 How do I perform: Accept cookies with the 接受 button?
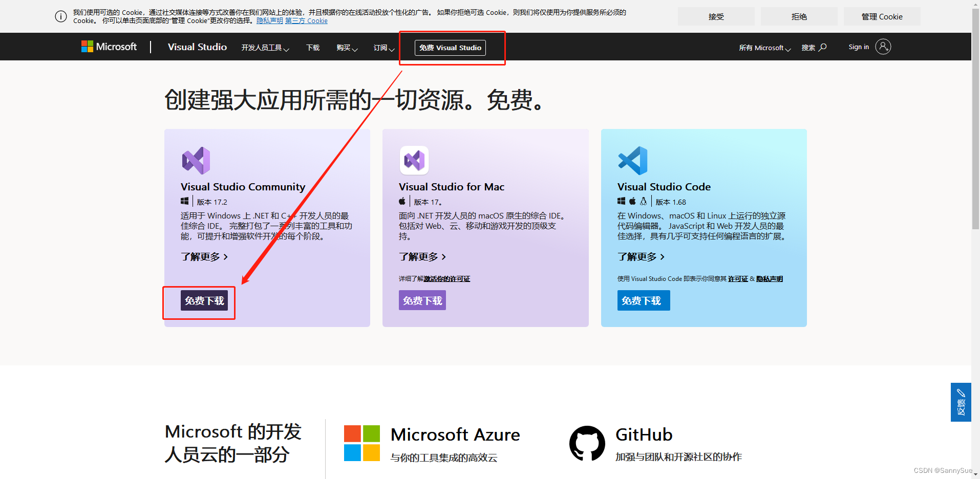(x=716, y=16)
